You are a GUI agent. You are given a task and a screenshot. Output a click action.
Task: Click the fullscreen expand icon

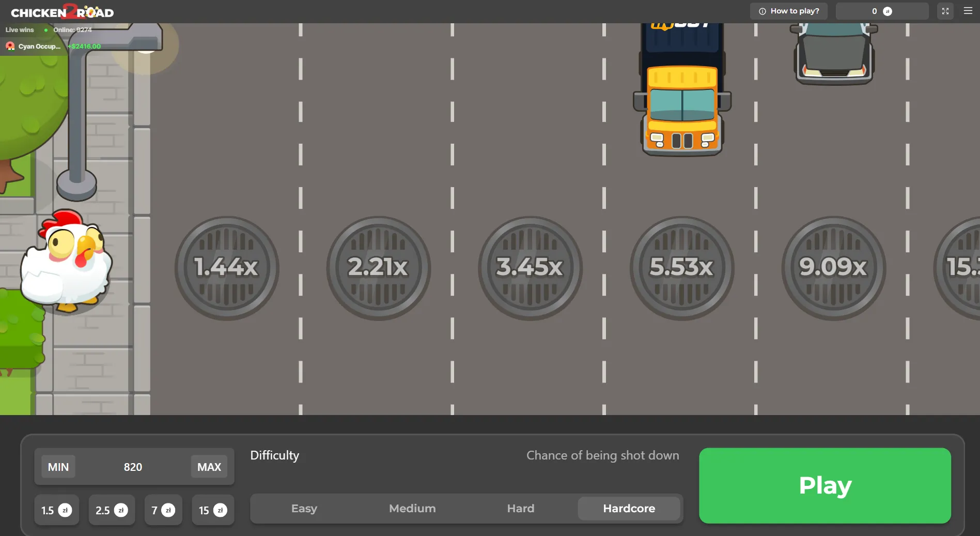pos(945,11)
